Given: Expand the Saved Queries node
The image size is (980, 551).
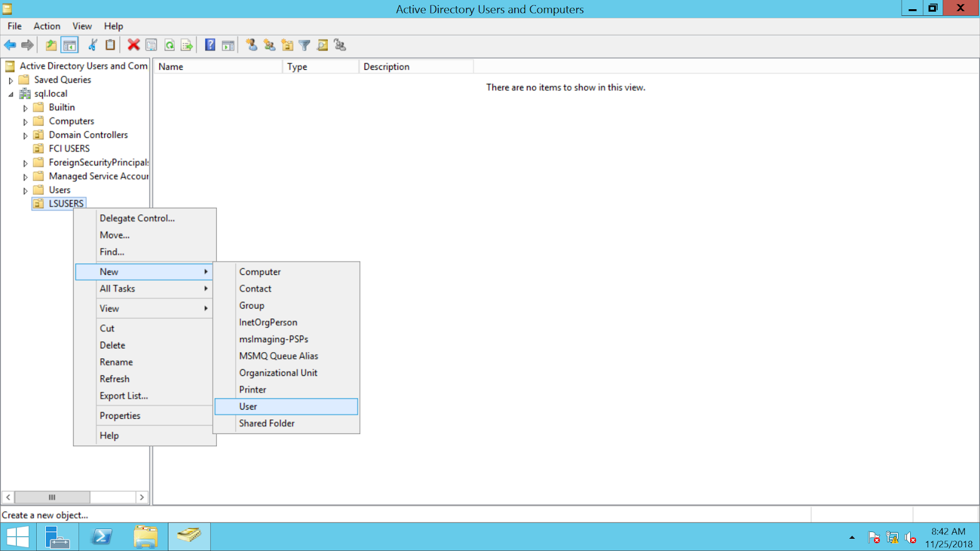Looking at the screenshot, I should coord(10,80).
